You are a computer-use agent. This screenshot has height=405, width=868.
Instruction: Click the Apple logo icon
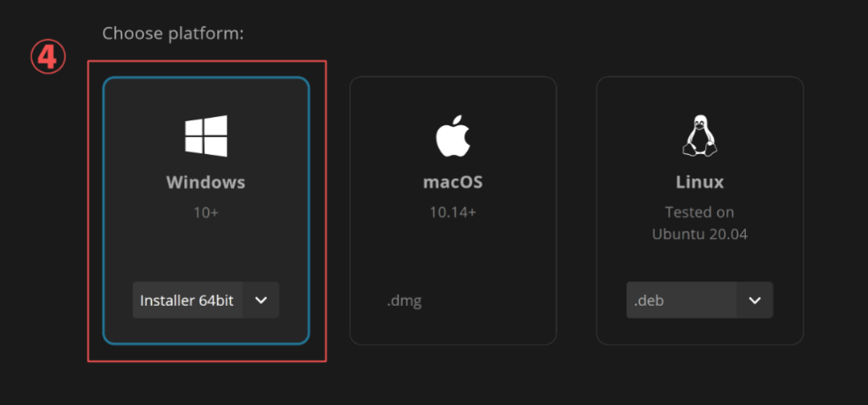[453, 137]
